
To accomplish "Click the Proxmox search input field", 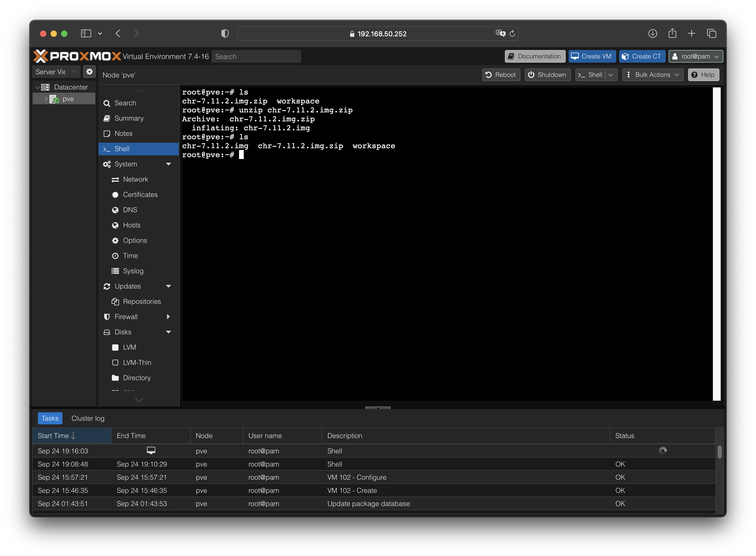I will pos(256,57).
